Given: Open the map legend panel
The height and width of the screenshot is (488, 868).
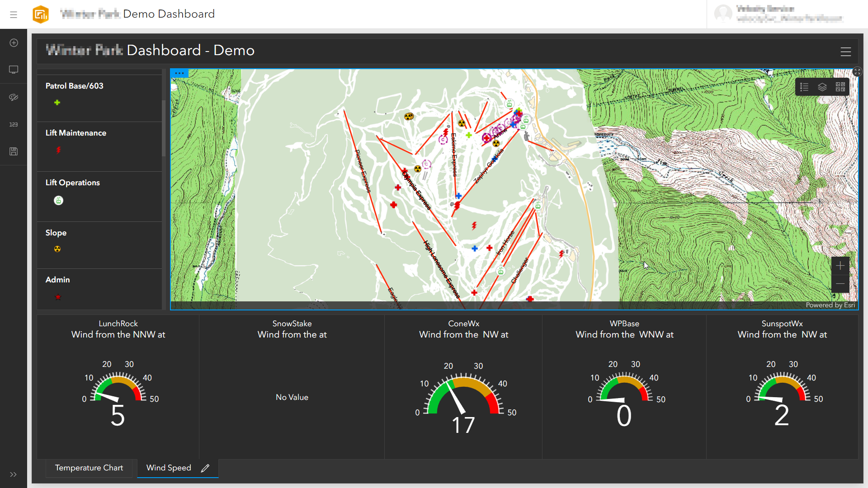Looking at the screenshot, I should (804, 87).
